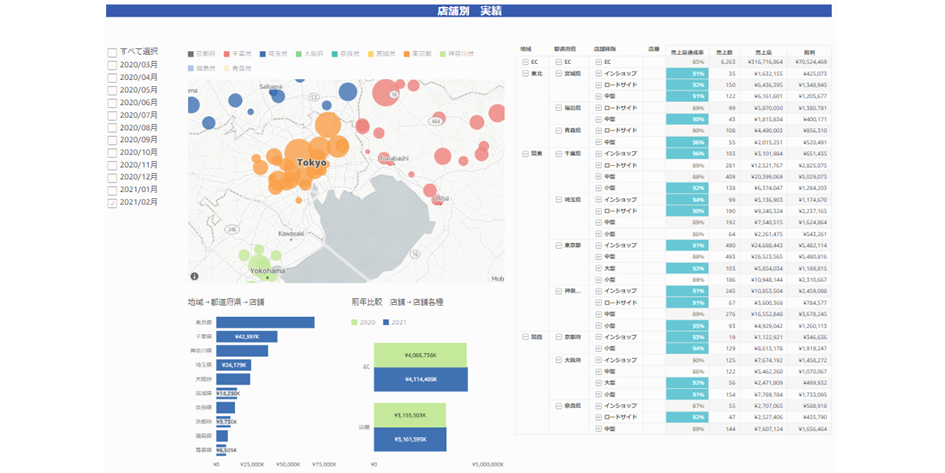Click the EC 2021 bar ¥4,114,409K
The image size is (945, 473).
coord(421,380)
